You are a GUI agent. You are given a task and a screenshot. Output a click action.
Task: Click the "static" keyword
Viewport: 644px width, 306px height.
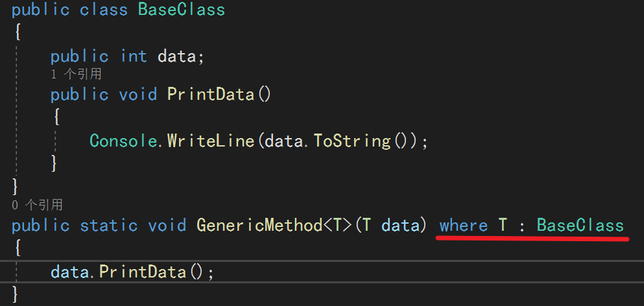point(109,226)
